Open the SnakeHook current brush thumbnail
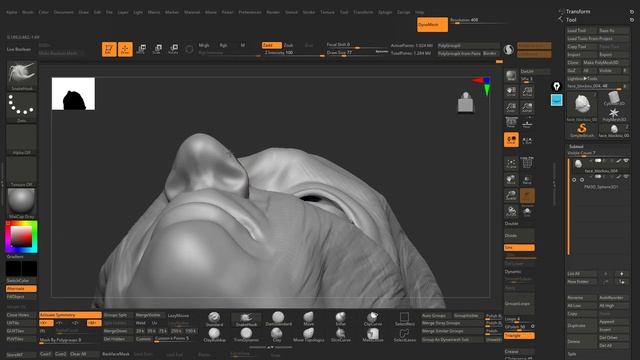The width and height of the screenshot is (640, 360). (x=22, y=76)
